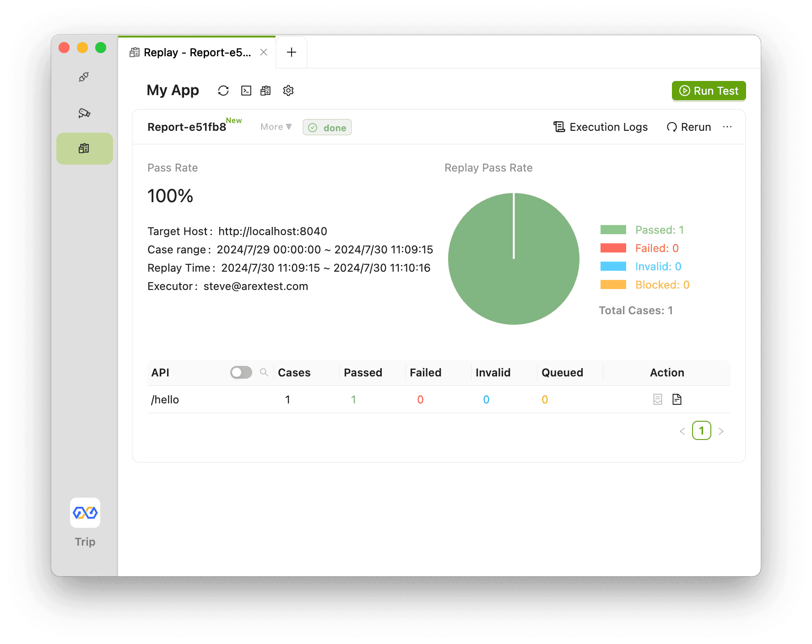
Task: Click the Run Test button
Action: 709,91
